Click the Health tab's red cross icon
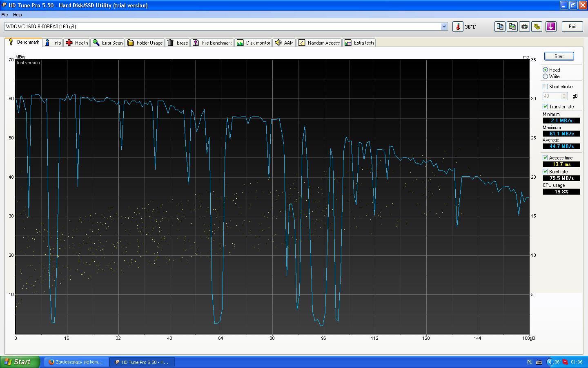This screenshot has width=588, height=368. 69,43
